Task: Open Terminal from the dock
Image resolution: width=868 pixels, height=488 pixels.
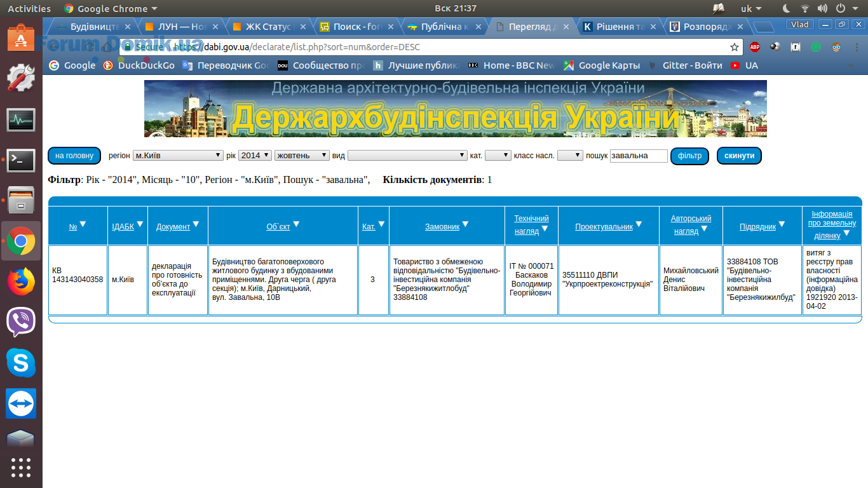Action: [21, 160]
